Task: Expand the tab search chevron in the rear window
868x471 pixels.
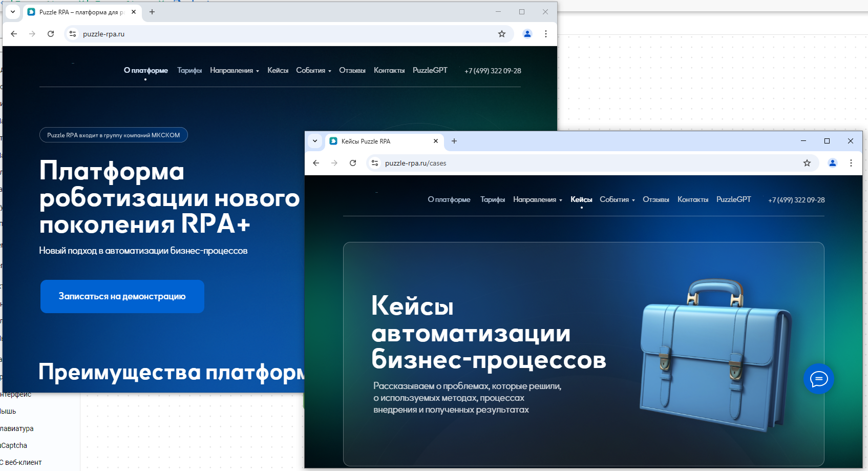Action: [13, 12]
